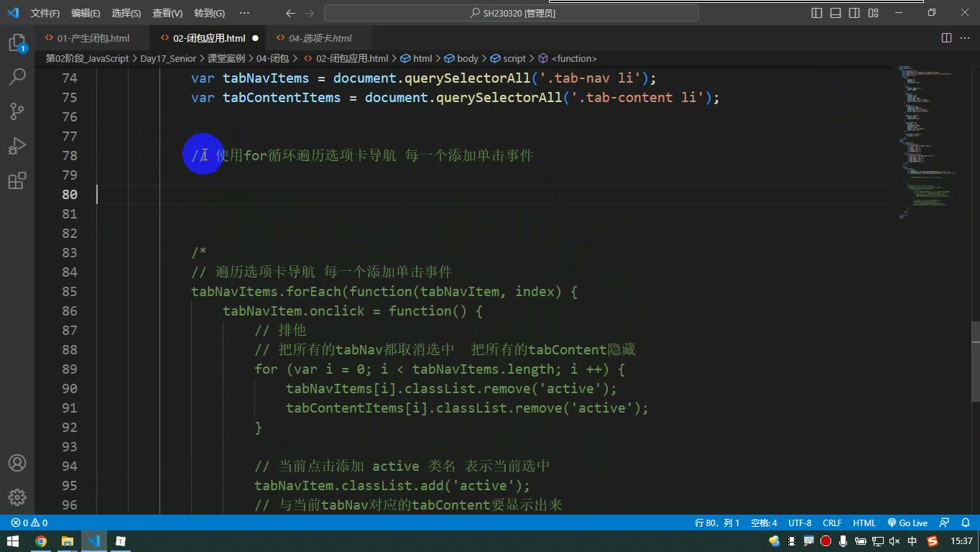Click the tabContentItems variable declaration on line 75
Screen dimensions: 980x552
tap(456, 97)
